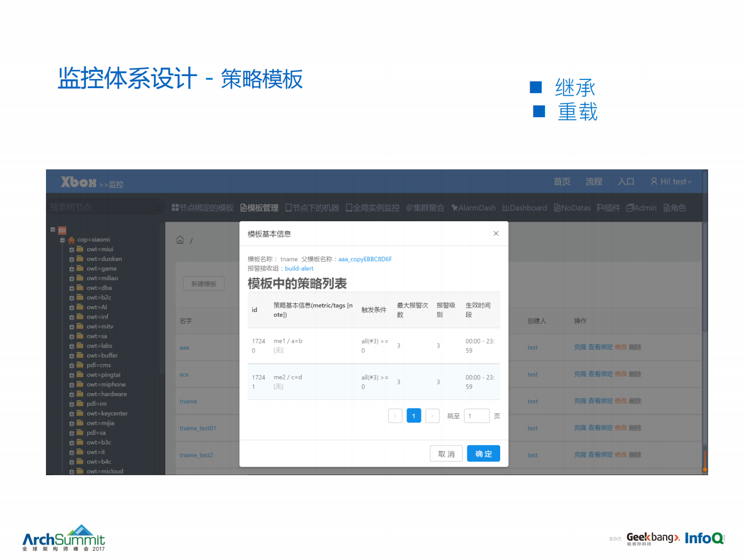Click the 插件 (plugin) icon
This screenshot has width=747, height=560.
(608, 207)
